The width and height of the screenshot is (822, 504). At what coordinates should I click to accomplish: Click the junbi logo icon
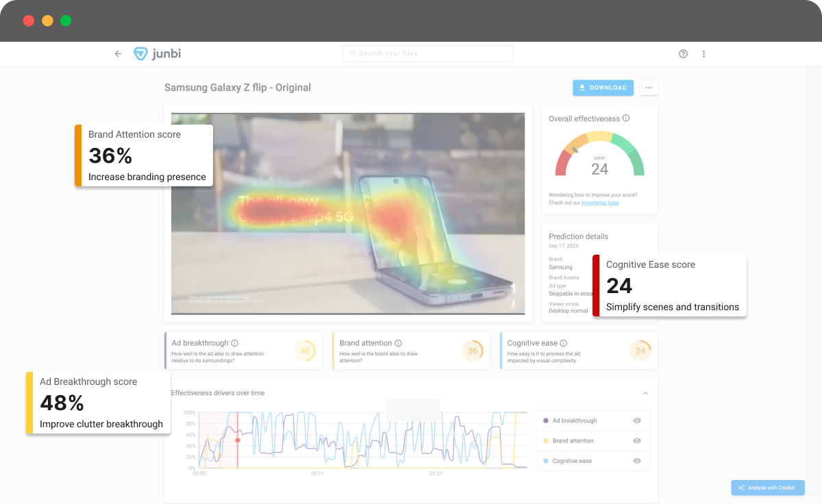point(142,53)
